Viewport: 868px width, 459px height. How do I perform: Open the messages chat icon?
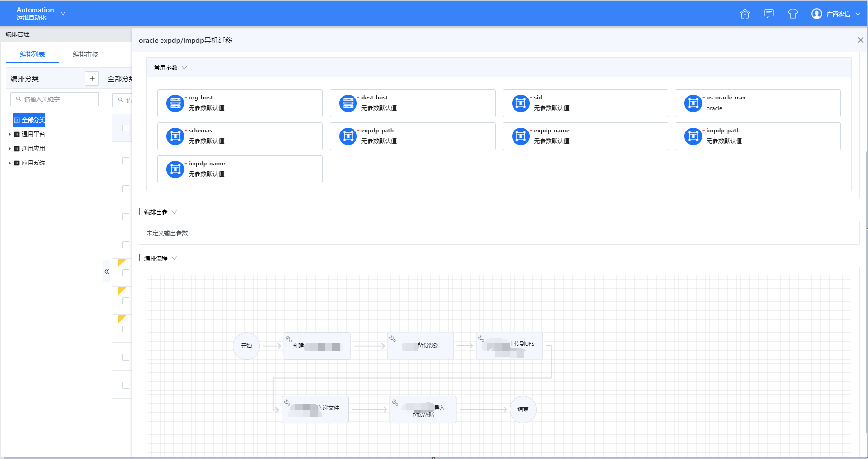pyautogui.click(x=769, y=14)
